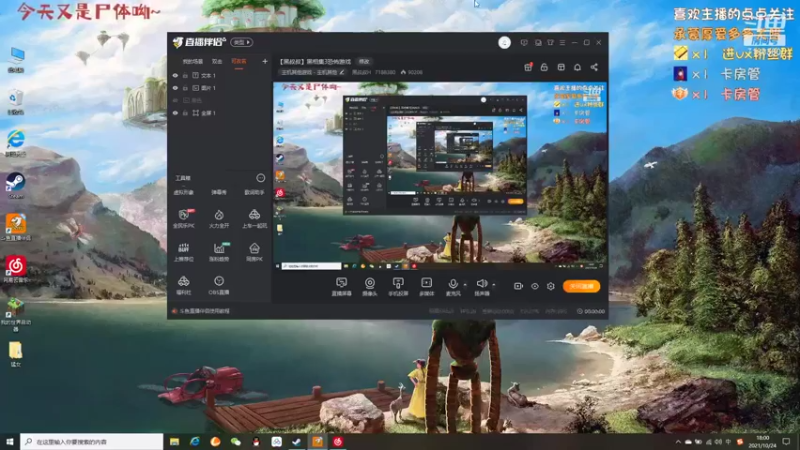Select the 全屏 1 source row
Image resolution: width=800 pixels, height=450 pixels.
point(219,113)
